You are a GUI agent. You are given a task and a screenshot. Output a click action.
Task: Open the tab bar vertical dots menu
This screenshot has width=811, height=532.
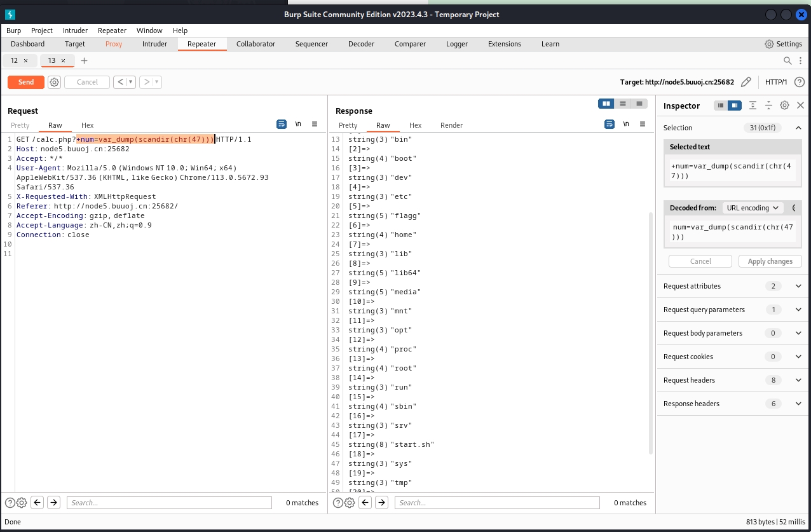tap(800, 60)
